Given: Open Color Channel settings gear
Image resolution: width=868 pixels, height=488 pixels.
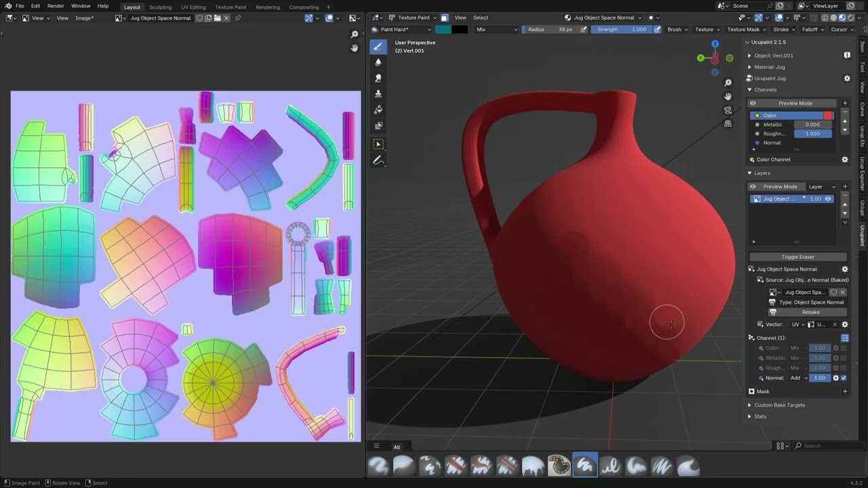Looking at the screenshot, I should click(845, 159).
